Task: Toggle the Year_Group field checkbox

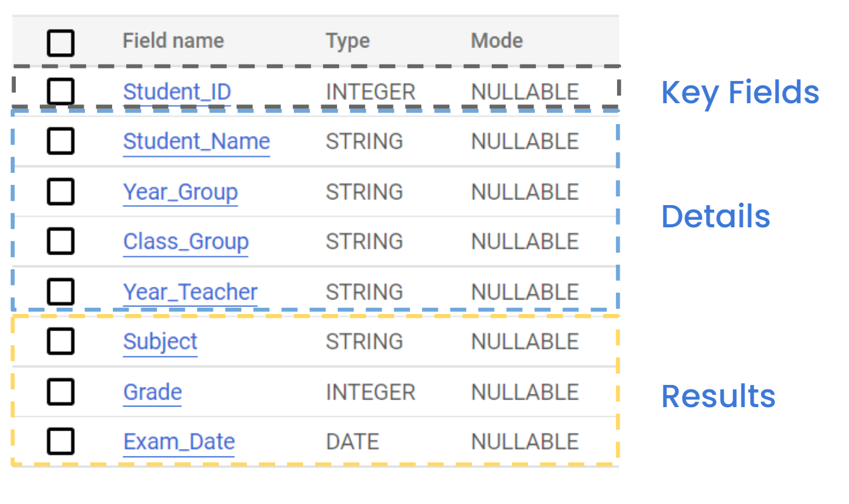Action: (x=61, y=191)
